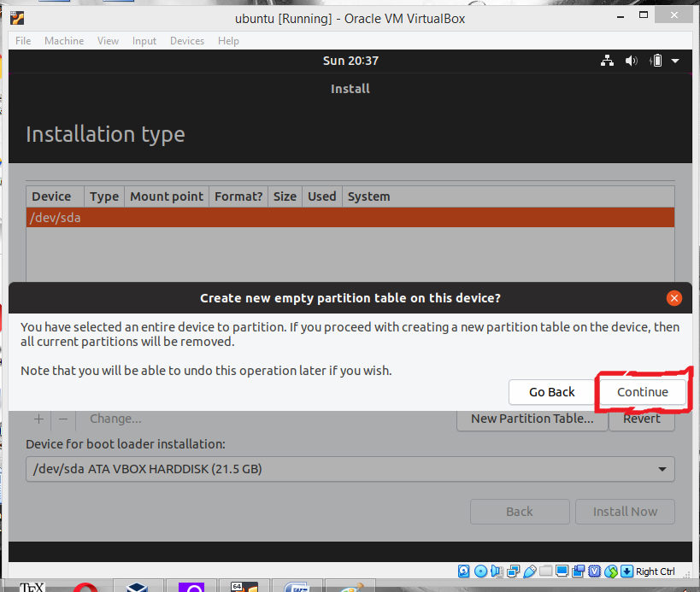Click Go Back in the dialog
Image resolution: width=700 pixels, height=592 pixels.
tap(552, 392)
